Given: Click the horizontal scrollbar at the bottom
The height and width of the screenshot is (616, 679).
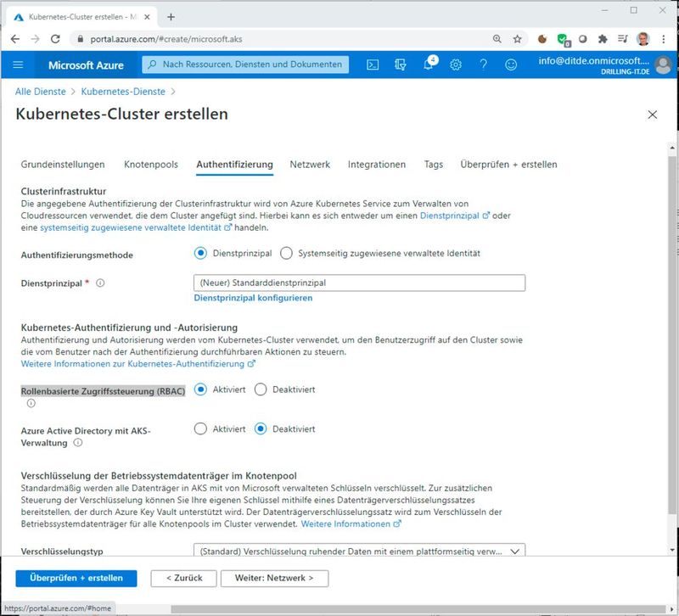Looking at the screenshot, I should tap(418, 609).
